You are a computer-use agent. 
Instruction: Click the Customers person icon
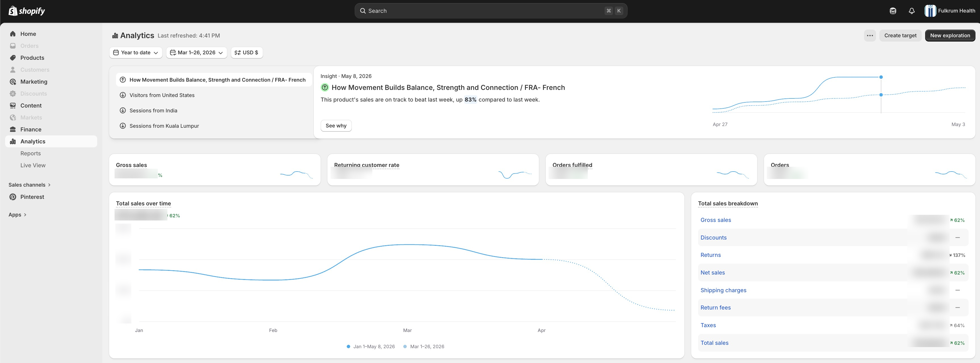click(13, 70)
